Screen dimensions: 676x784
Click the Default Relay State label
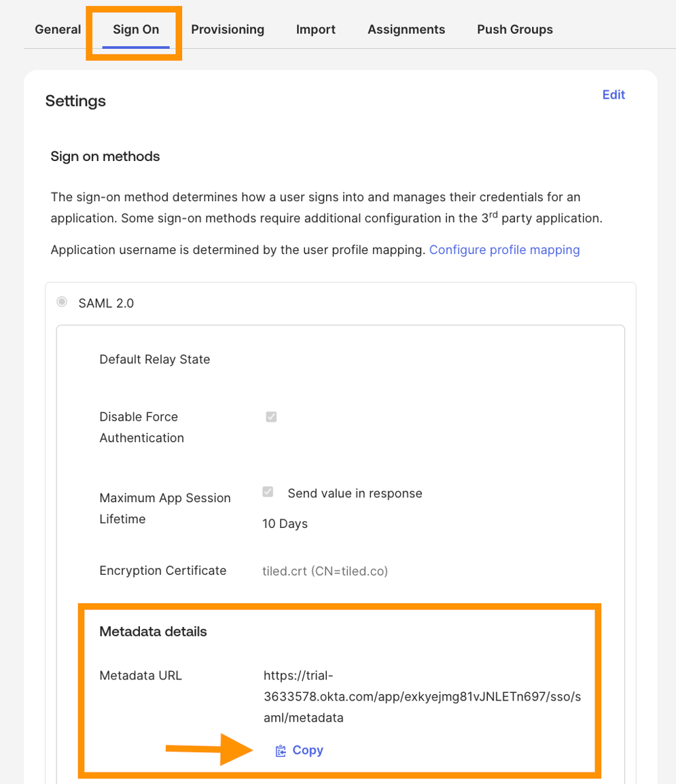(154, 359)
